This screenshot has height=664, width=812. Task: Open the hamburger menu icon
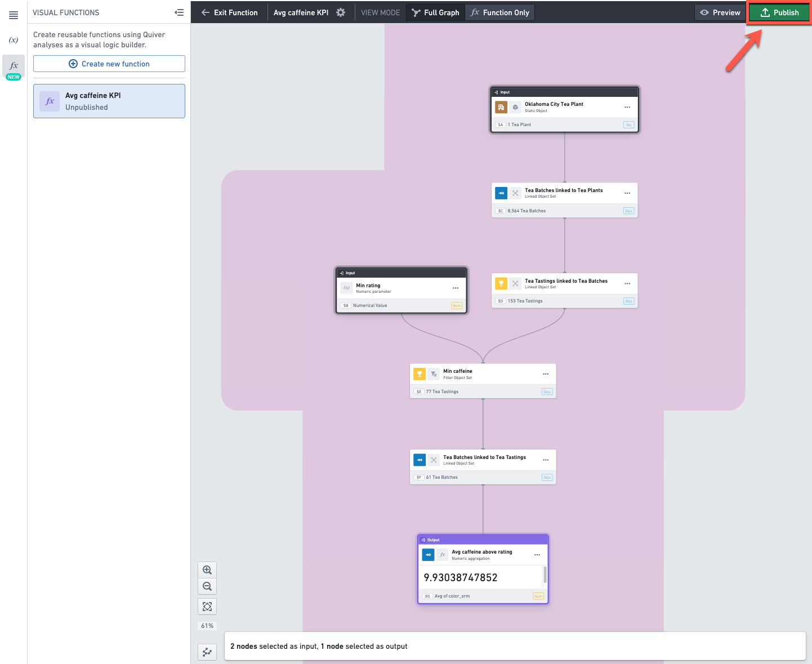[14, 15]
